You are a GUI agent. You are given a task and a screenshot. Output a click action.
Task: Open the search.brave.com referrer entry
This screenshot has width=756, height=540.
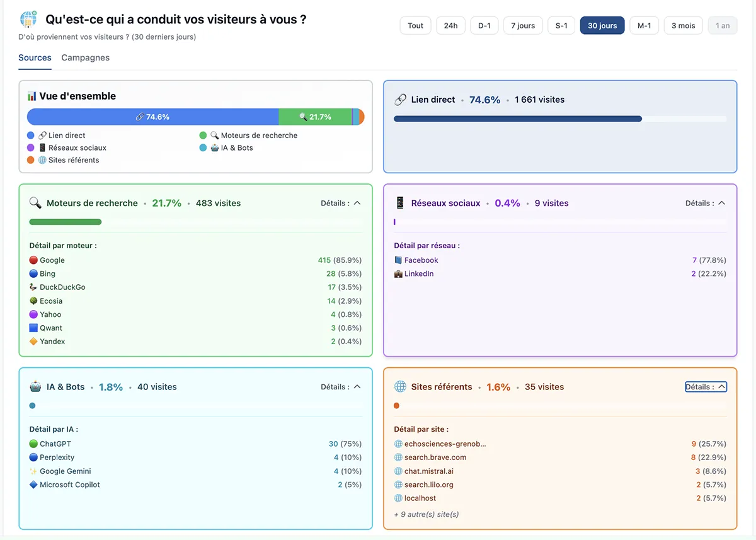pyautogui.click(x=435, y=457)
